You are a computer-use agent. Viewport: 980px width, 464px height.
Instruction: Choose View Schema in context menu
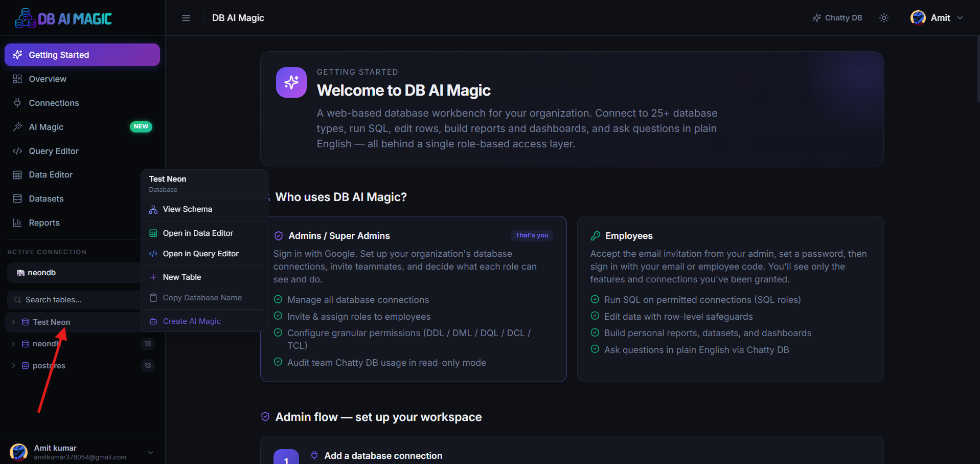[204, 209]
